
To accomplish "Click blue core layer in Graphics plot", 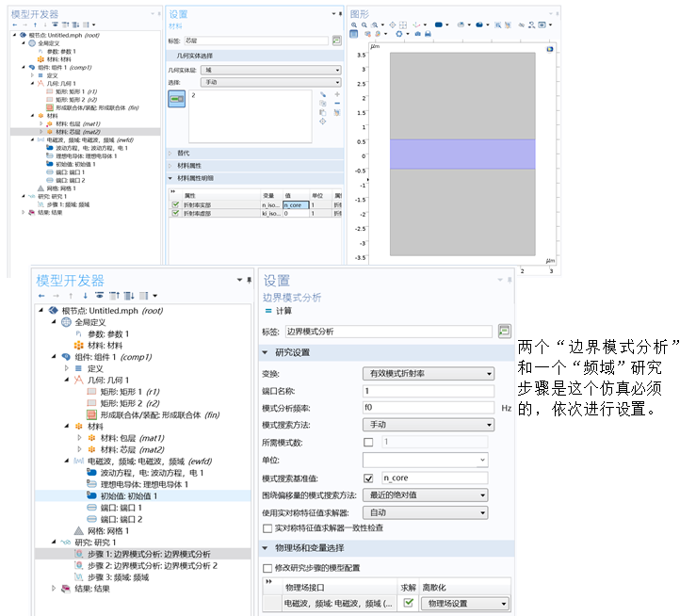I will pyautogui.click(x=462, y=154).
